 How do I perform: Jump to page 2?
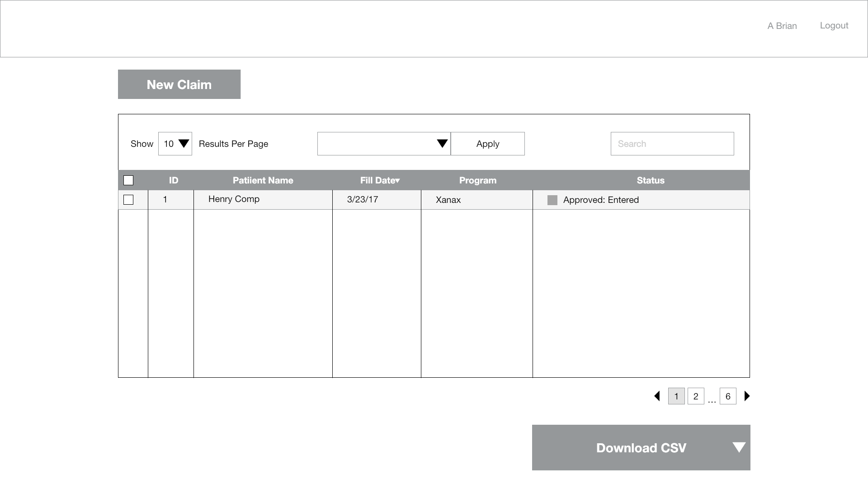[x=695, y=396]
